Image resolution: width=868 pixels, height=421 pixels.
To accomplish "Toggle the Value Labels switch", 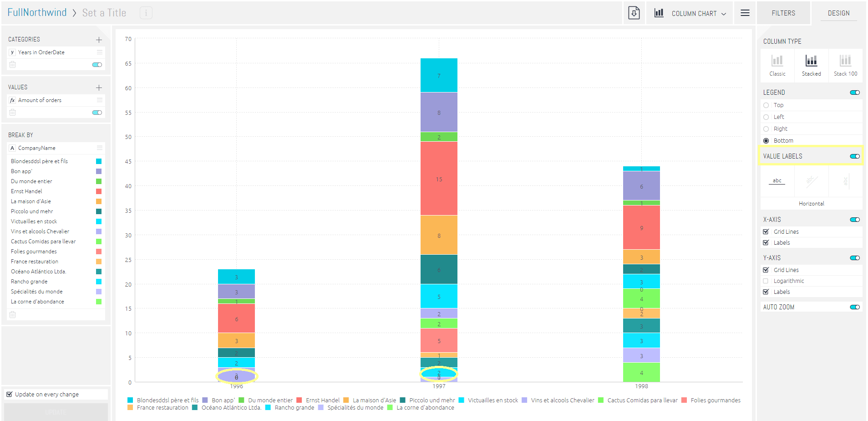I will coord(854,156).
